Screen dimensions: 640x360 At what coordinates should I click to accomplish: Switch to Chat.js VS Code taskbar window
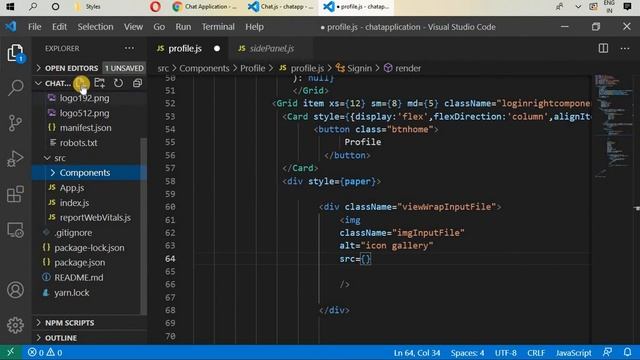tap(281, 7)
